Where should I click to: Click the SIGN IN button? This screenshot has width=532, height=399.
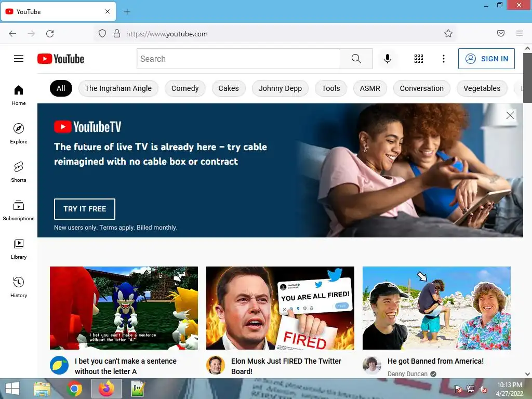click(486, 59)
